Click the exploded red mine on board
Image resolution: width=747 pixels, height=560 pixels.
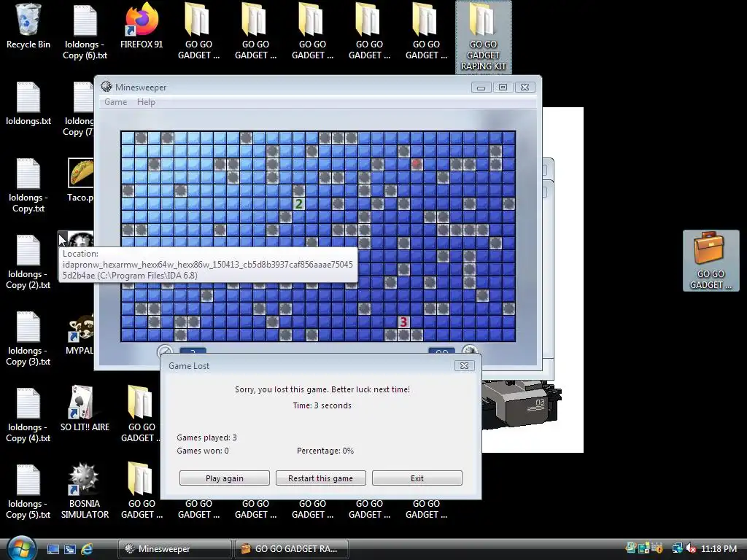pos(417,164)
